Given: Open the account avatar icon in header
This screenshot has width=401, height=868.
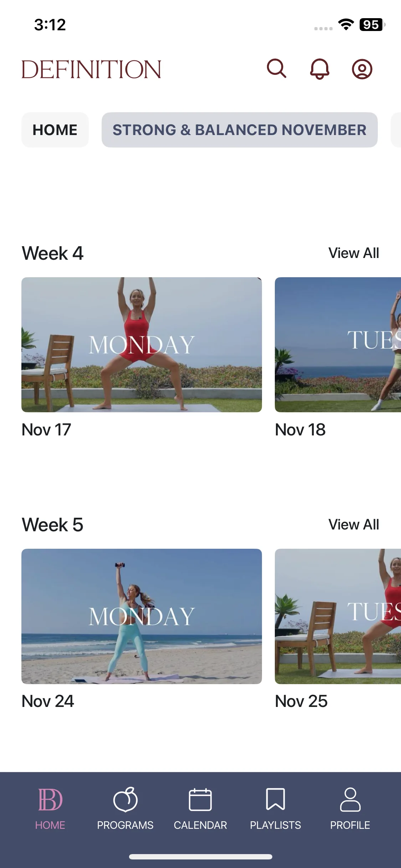Looking at the screenshot, I should coord(362,69).
